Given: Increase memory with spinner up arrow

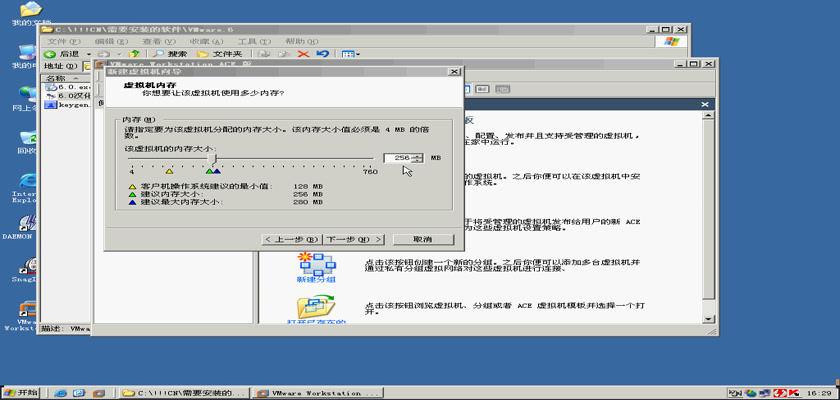Looking at the screenshot, I should coord(418,155).
